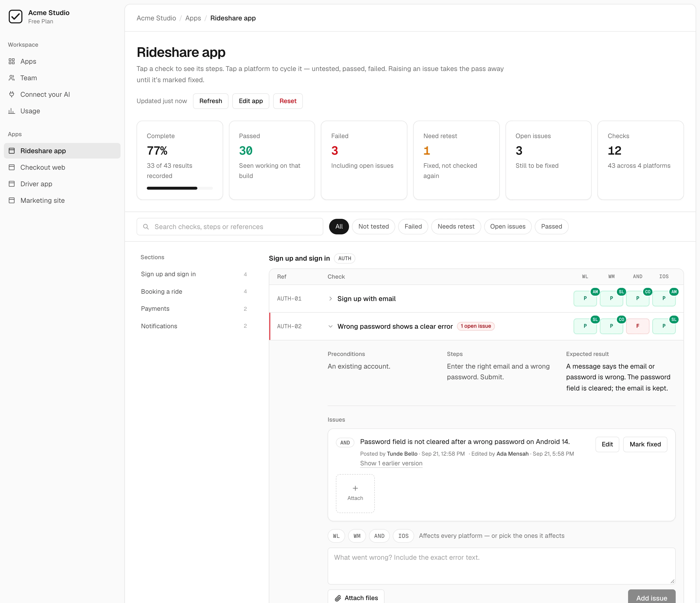Click the 1 open issue badge

click(x=476, y=326)
